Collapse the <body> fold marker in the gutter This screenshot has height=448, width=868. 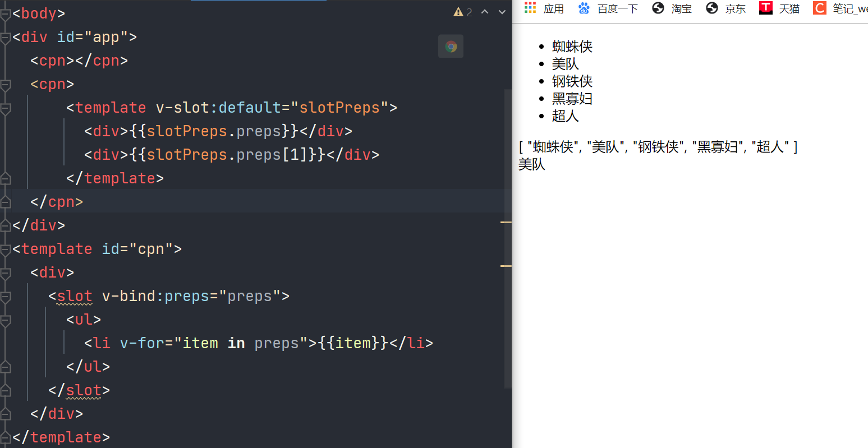point(6,14)
